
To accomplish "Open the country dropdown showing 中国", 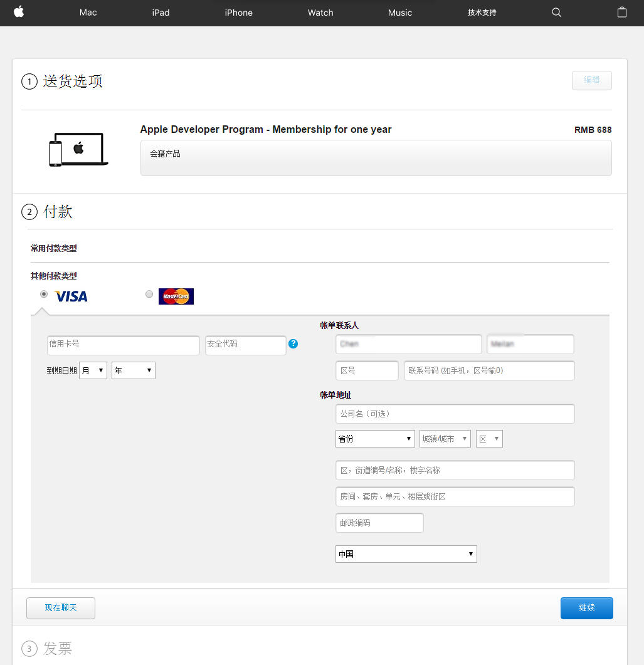I will tap(406, 554).
